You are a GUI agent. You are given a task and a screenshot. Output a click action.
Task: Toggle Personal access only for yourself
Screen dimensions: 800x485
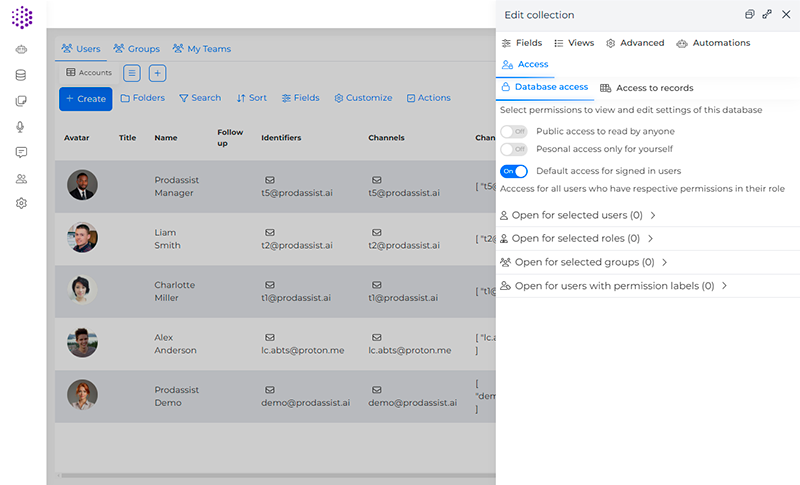pos(513,149)
